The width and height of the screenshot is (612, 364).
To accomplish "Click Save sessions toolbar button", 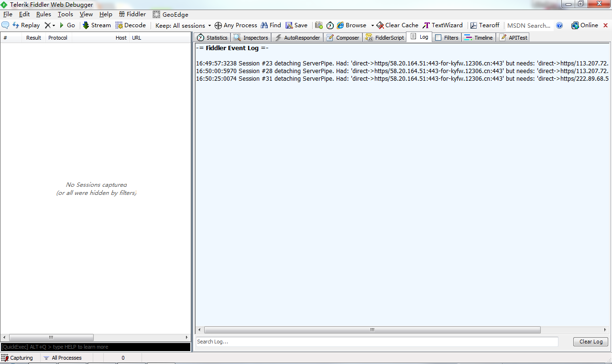I will pyautogui.click(x=296, y=25).
